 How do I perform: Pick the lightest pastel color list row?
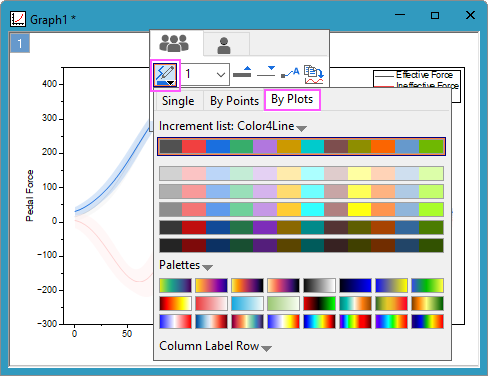click(x=301, y=173)
